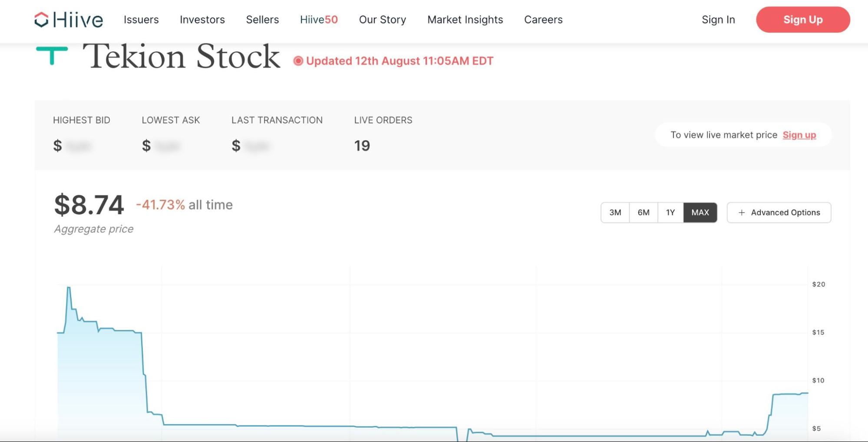Image resolution: width=868 pixels, height=442 pixels.
Task: Click the HIGHEST BID label
Action: pos(82,120)
